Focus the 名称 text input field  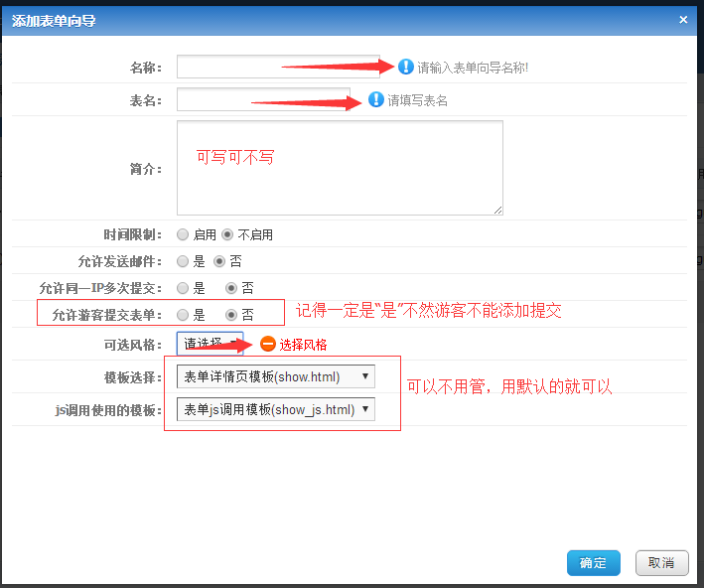(278, 67)
